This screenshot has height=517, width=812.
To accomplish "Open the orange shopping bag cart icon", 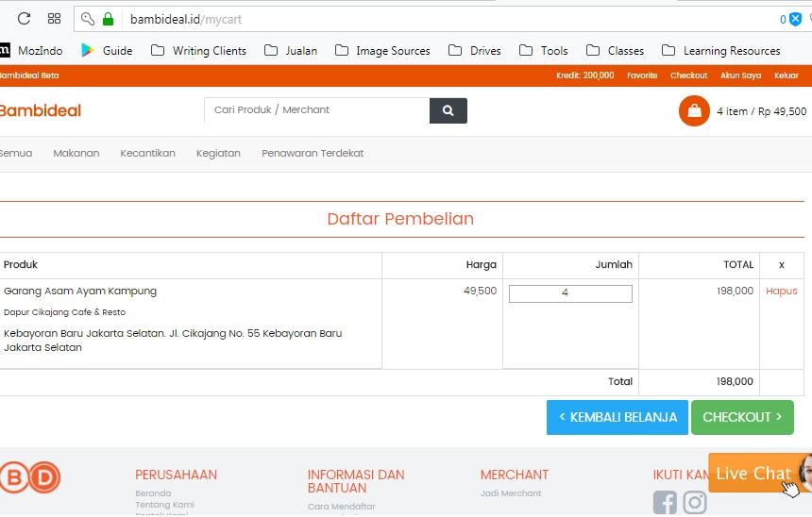I will 694,111.
